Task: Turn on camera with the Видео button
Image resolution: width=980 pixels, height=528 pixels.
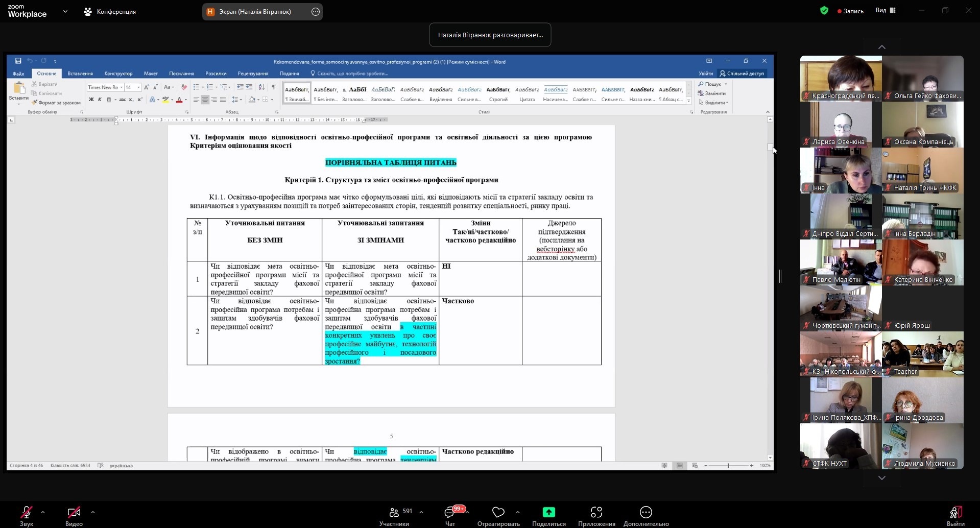Action: pyautogui.click(x=74, y=512)
